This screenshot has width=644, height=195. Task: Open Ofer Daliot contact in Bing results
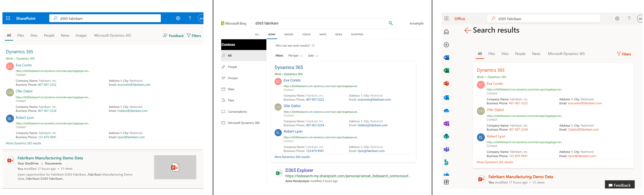(x=292, y=106)
